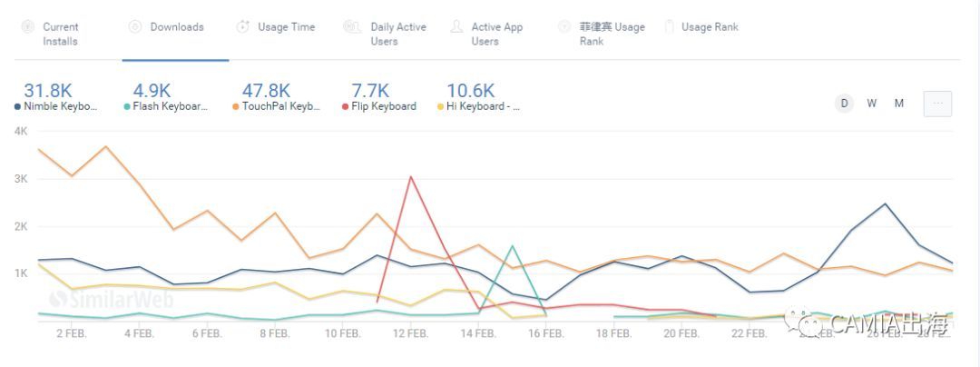Click the Usage Rank icon
Viewport: 980px width, 367px height.
click(x=670, y=27)
